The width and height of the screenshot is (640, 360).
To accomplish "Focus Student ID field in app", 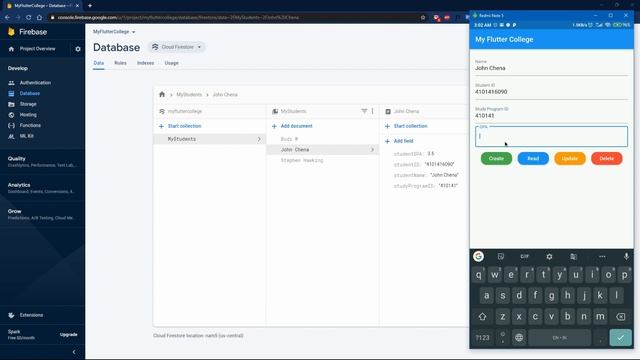I will point(551,91).
